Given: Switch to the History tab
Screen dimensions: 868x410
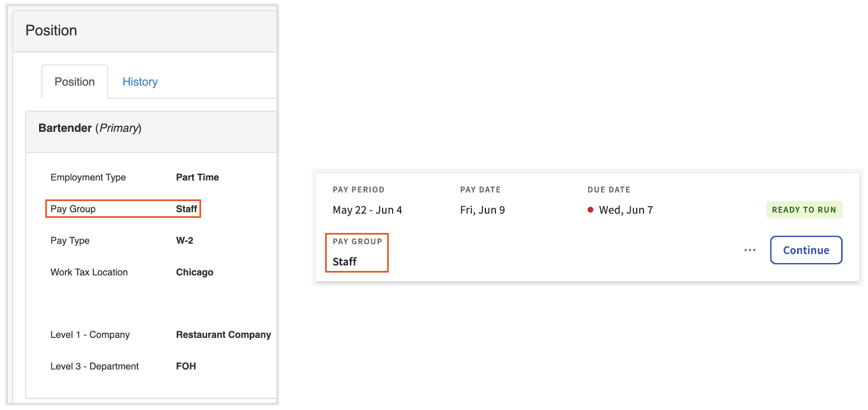Looking at the screenshot, I should [140, 82].
